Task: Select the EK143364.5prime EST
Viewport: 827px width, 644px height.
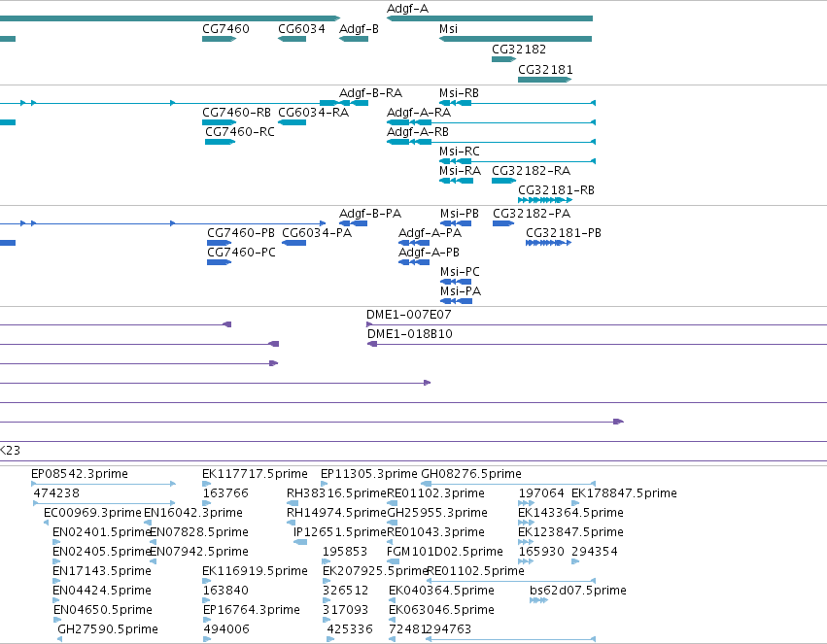Action: click(x=526, y=523)
